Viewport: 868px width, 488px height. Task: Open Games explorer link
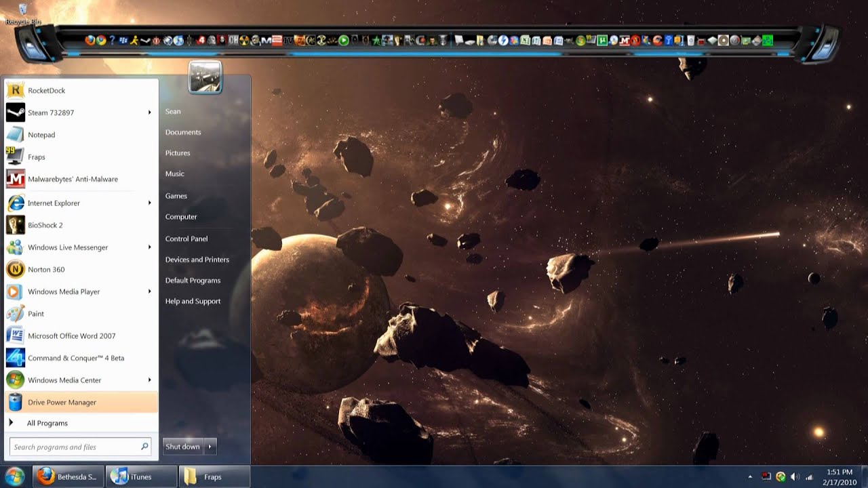176,196
